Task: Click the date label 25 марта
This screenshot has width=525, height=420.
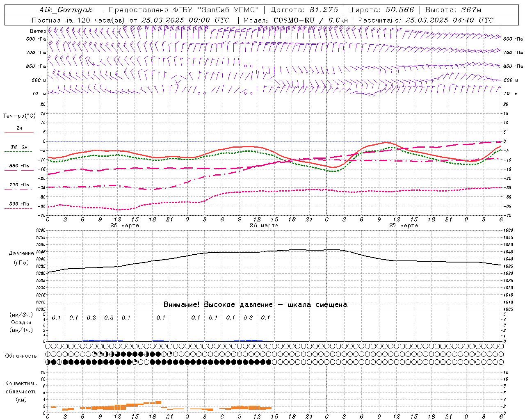Action: [125, 225]
